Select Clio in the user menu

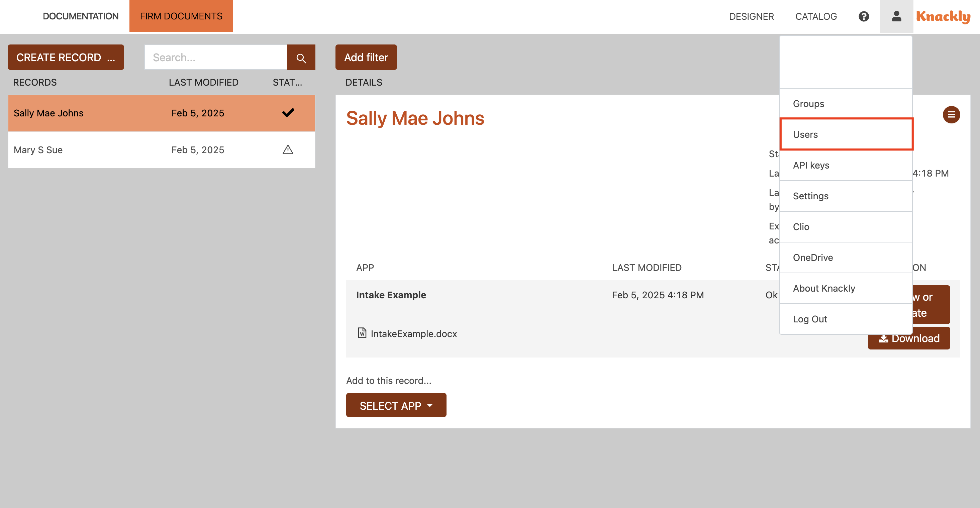click(846, 227)
